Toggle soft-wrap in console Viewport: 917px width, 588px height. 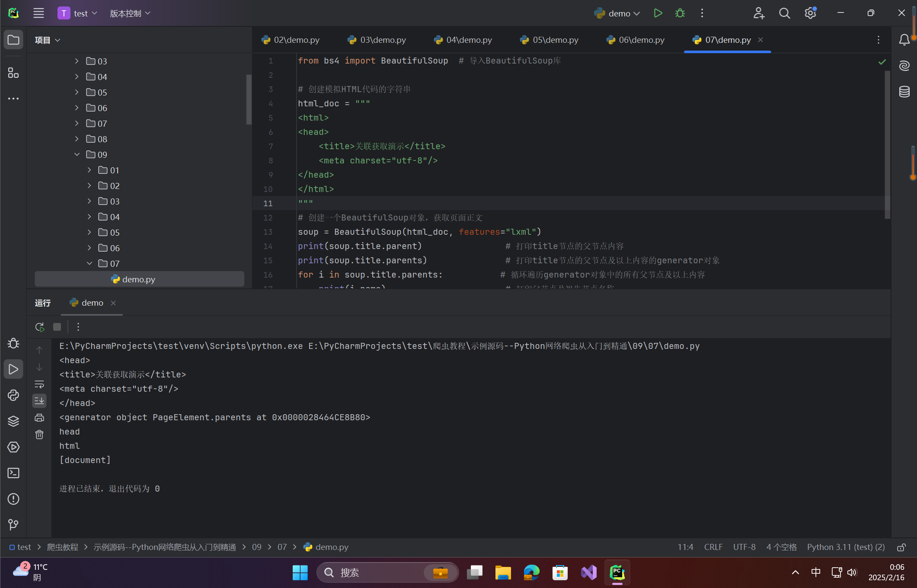[39, 384]
